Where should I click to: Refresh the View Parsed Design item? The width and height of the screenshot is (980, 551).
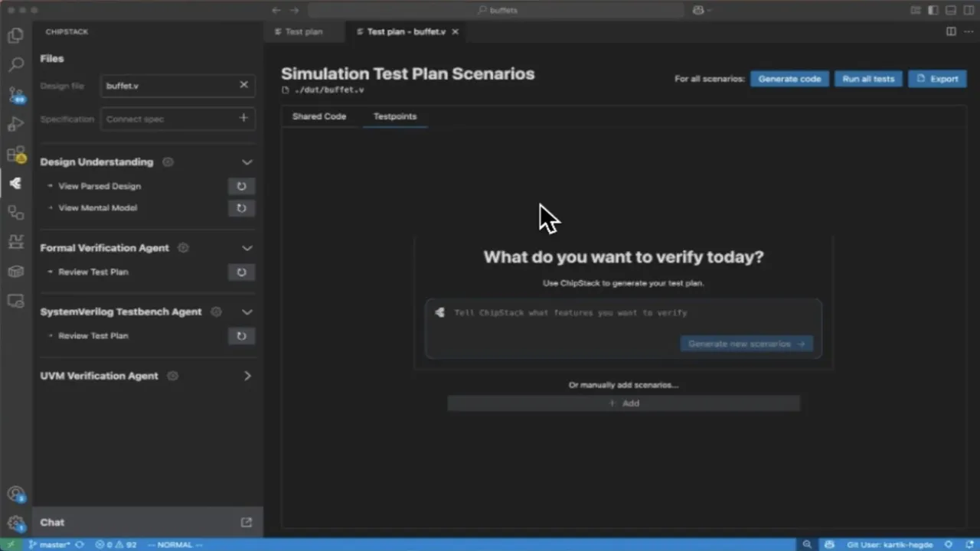click(x=241, y=186)
